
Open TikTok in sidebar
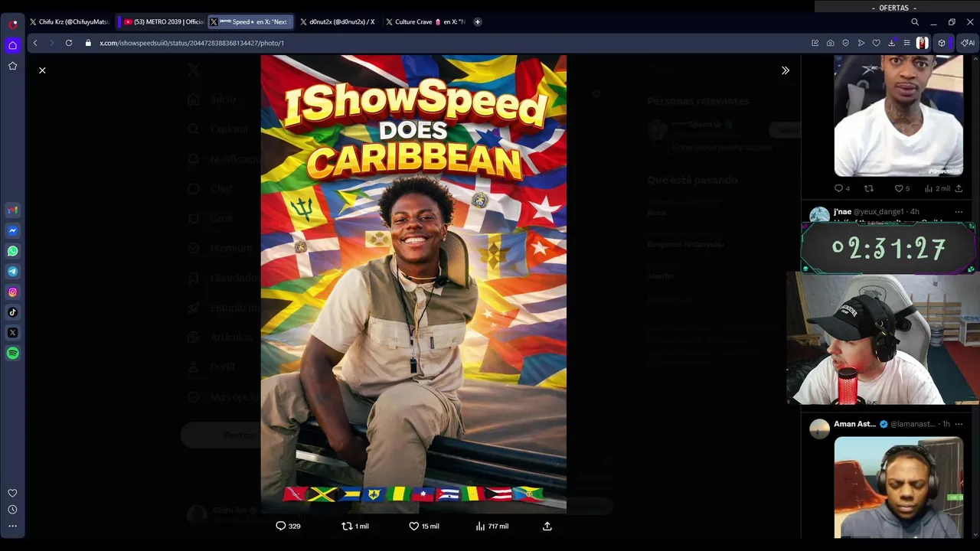click(x=12, y=312)
